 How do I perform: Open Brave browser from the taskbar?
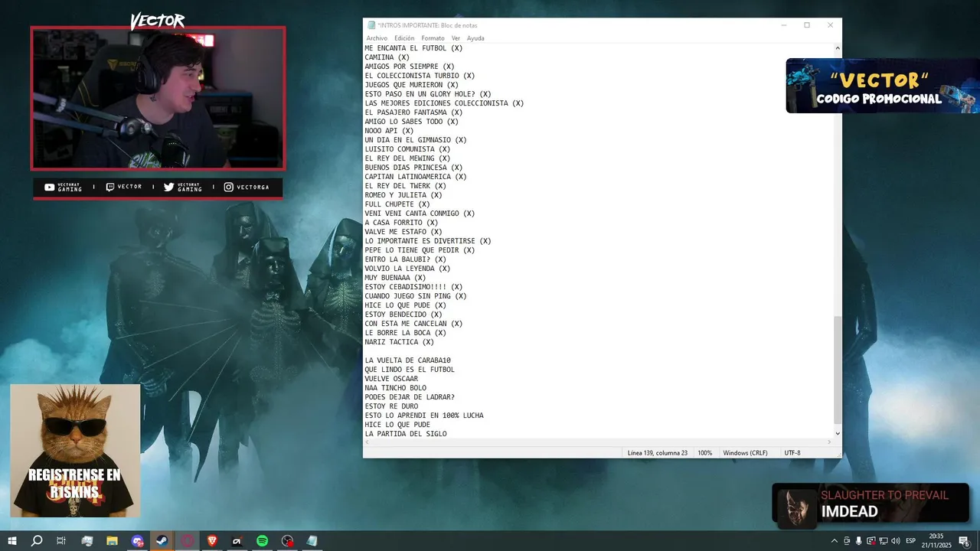pyautogui.click(x=212, y=541)
